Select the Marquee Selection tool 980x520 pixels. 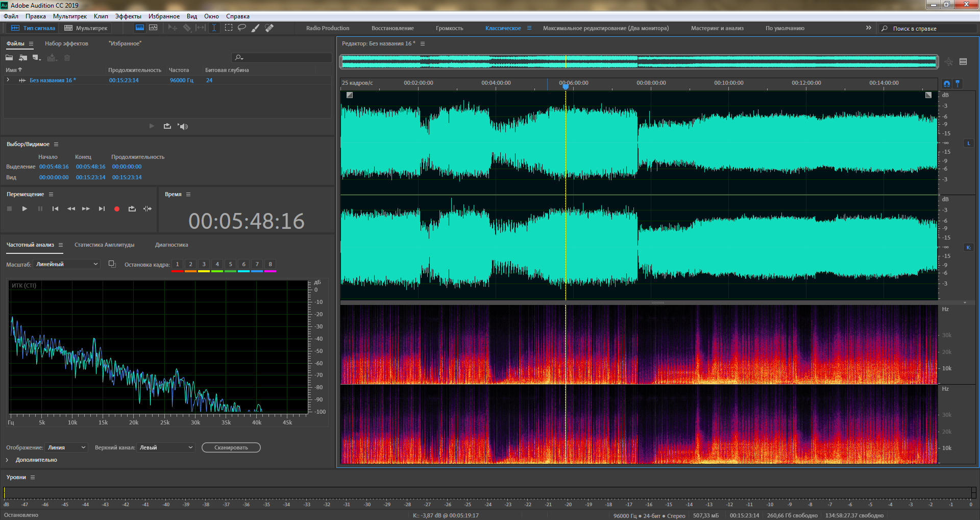(x=229, y=28)
